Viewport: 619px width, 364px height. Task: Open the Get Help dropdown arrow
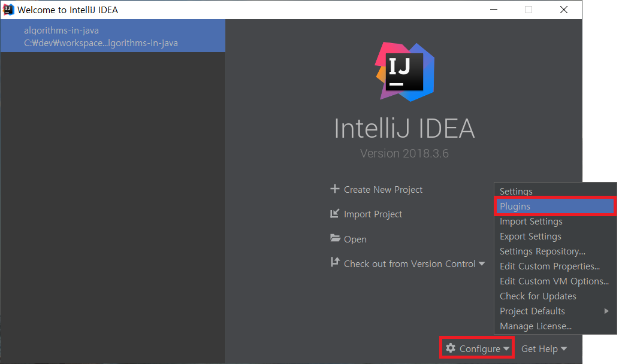pyautogui.click(x=564, y=348)
